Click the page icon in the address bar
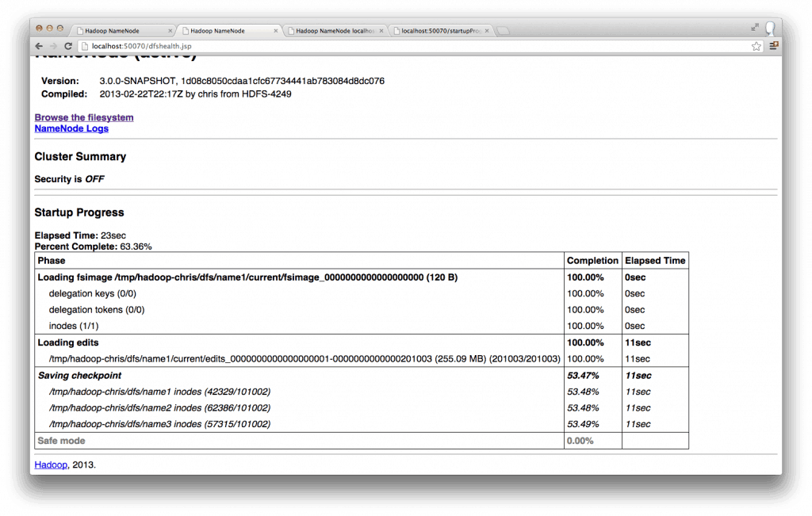The image size is (812, 516). click(85, 46)
